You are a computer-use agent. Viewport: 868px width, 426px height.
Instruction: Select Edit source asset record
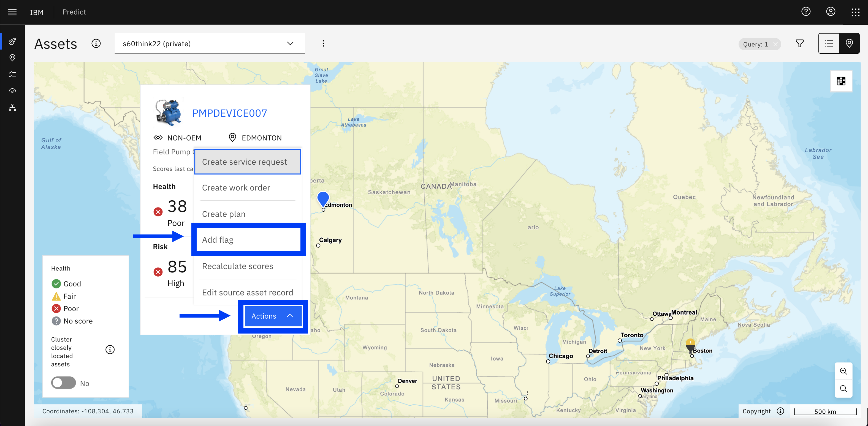tap(248, 293)
